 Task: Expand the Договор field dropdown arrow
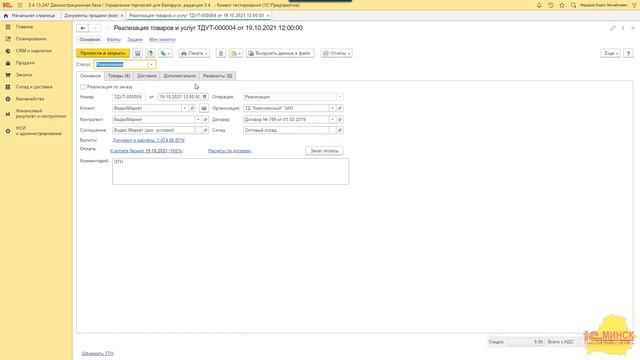tap(333, 120)
